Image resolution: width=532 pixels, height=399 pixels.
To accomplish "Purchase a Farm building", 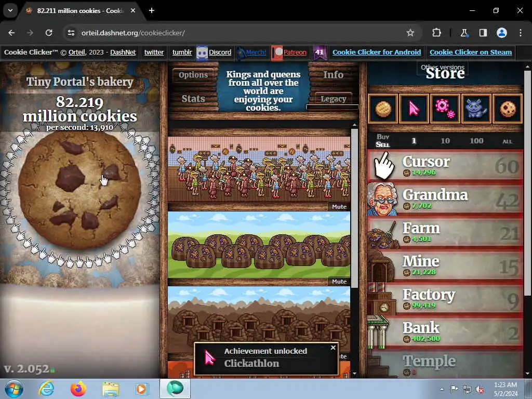I will (x=445, y=233).
